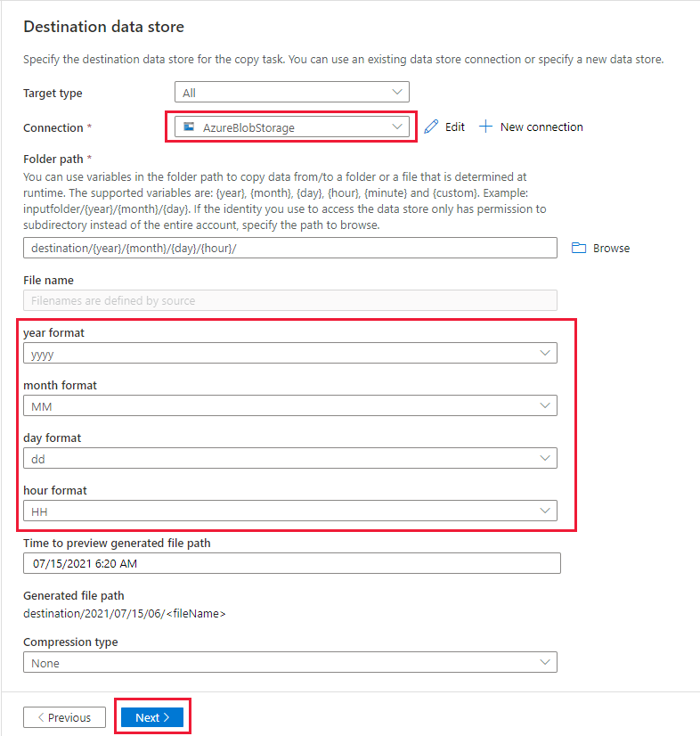Image resolution: width=700 pixels, height=736 pixels.
Task: Open the Compression type dropdown showing None
Action: pos(289,661)
